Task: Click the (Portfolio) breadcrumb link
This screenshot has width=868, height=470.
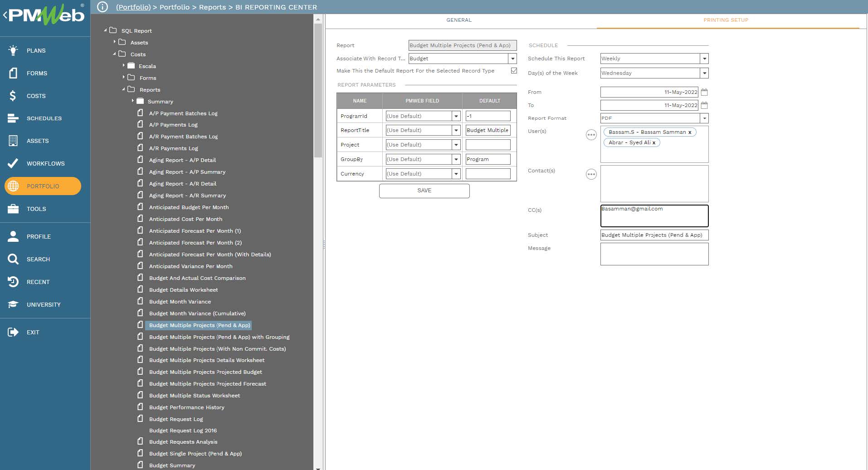Action: [133, 7]
